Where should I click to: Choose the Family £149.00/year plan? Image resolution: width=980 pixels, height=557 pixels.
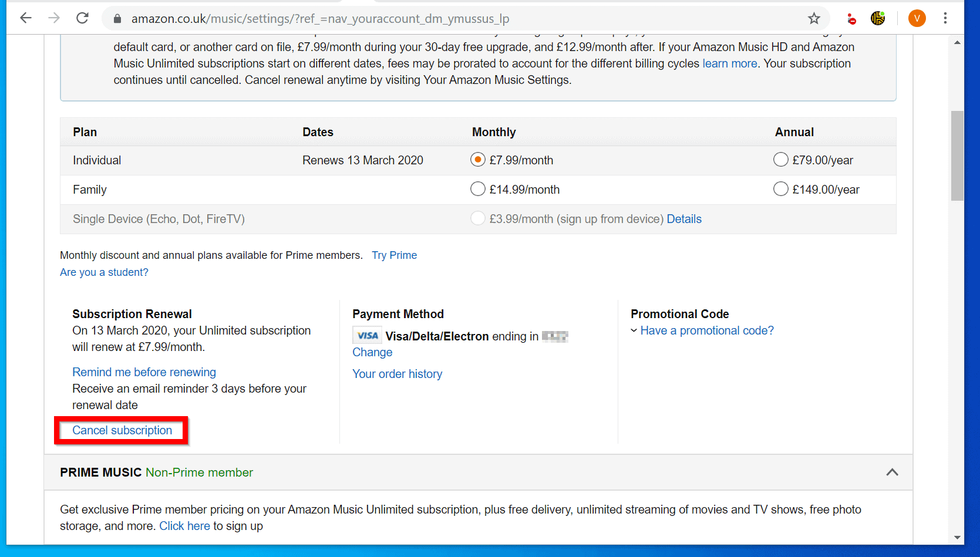point(780,188)
